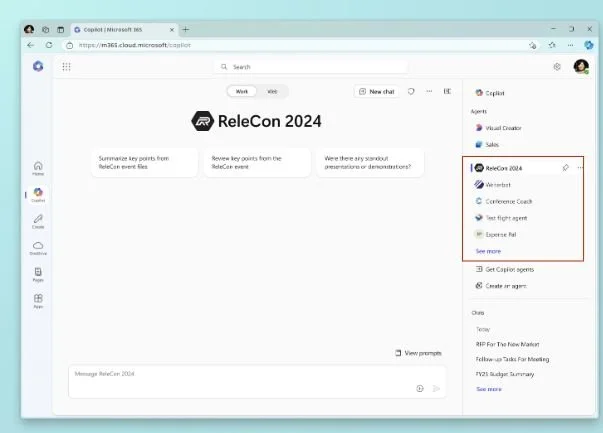Image resolution: width=603 pixels, height=433 pixels.
Task: Open Expense Pal agent
Action: point(496,235)
